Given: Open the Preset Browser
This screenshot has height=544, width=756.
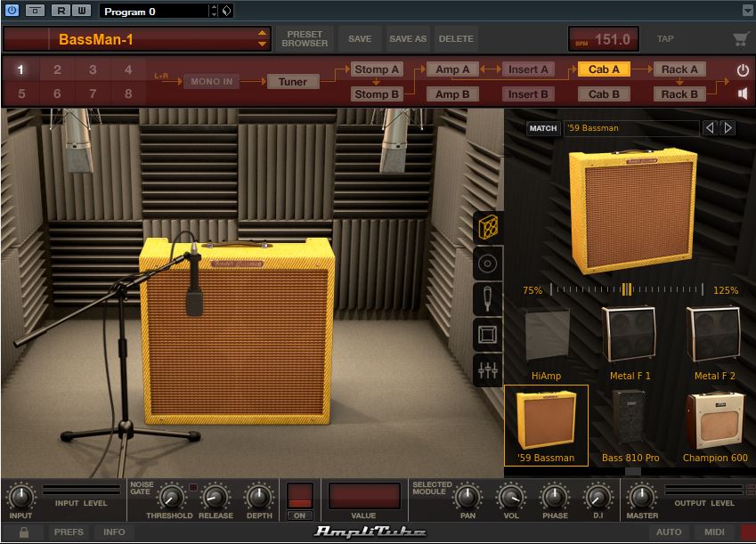Looking at the screenshot, I should pyautogui.click(x=305, y=39).
